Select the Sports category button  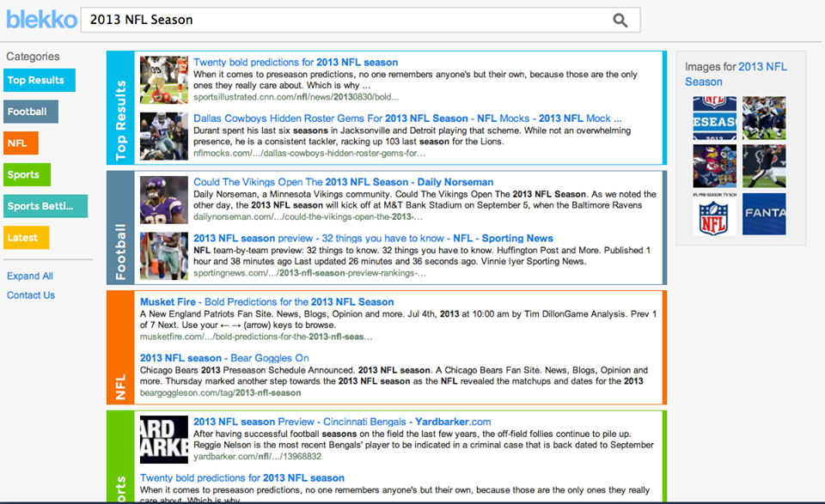pos(27,175)
